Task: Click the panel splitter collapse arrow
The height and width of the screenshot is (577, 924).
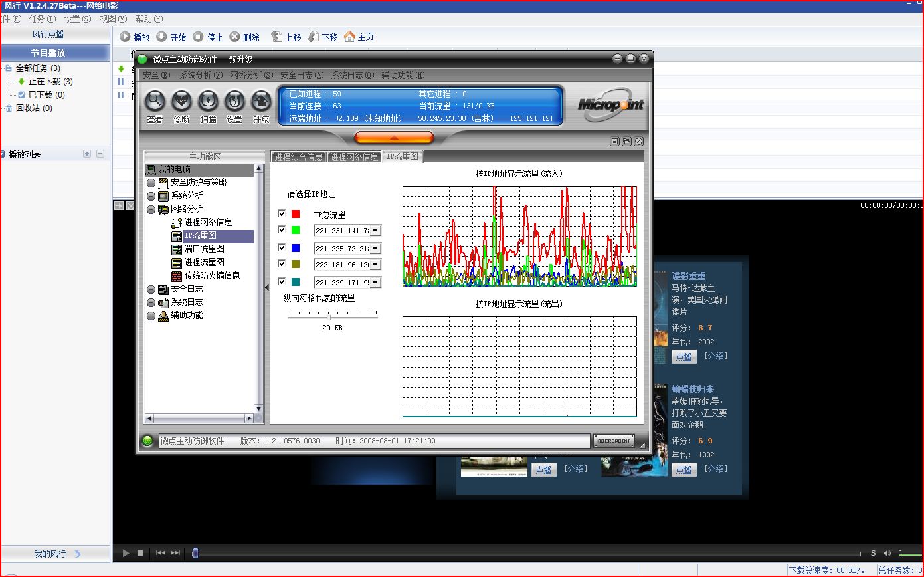Action: point(266,288)
